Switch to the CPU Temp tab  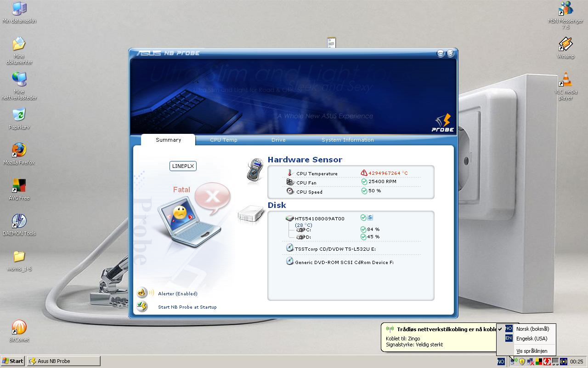tap(224, 140)
